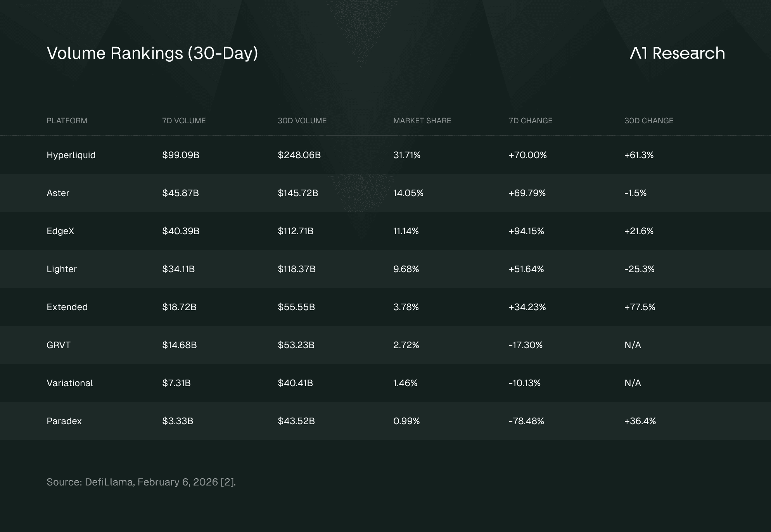Viewport: 771px width, 532px height.
Task: Click the Paradex platform name
Action: (x=64, y=421)
